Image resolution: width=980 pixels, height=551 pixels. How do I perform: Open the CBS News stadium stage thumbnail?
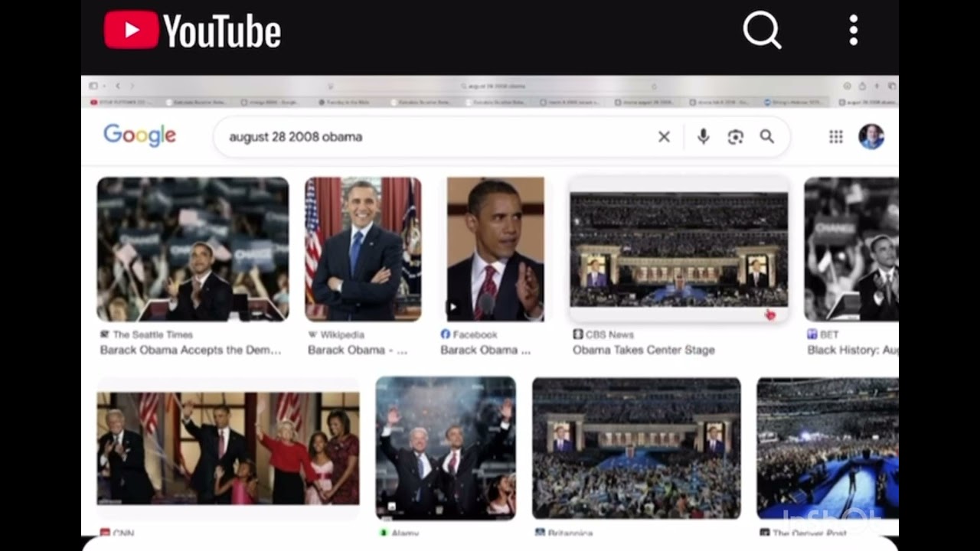678,249
